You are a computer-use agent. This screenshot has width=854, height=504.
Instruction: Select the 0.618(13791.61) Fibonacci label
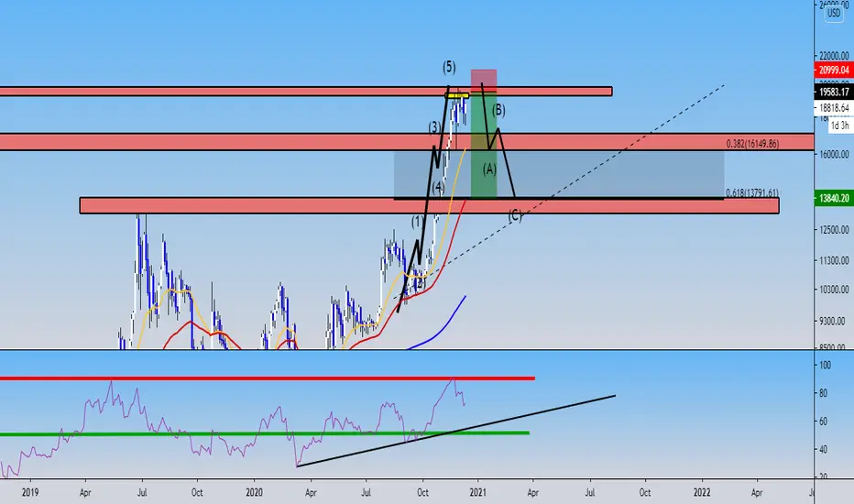pyautogui.click(x=752, y=192)
